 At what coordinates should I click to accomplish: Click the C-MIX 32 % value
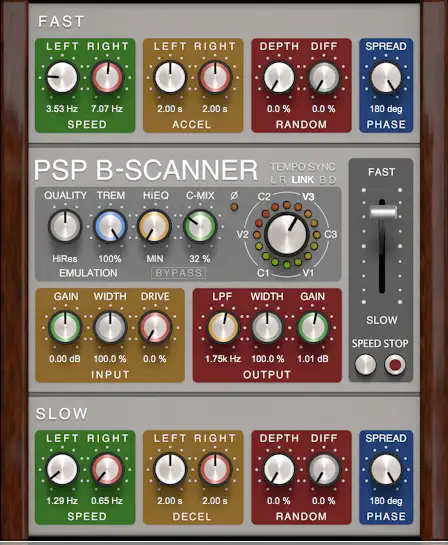[x=199, y=259]
